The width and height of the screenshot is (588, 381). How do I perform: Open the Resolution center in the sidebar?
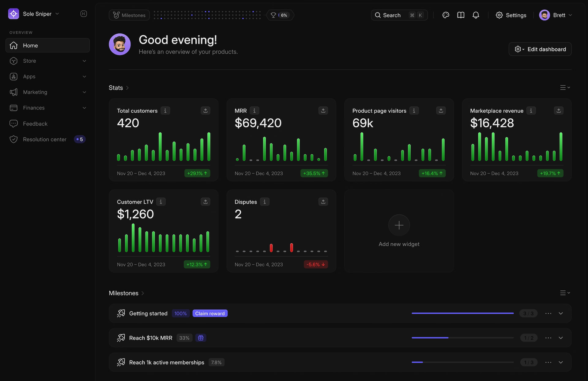(45, 139)
